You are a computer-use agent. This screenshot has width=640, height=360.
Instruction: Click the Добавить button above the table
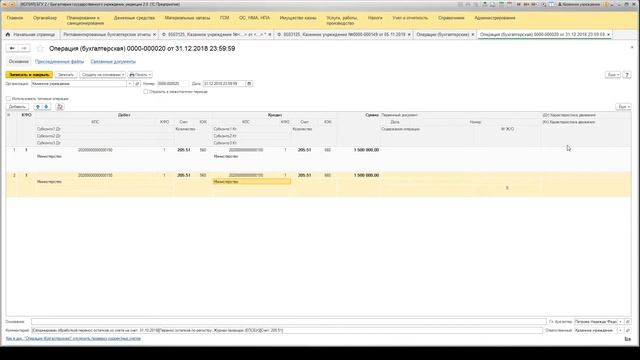click(17, 107)
